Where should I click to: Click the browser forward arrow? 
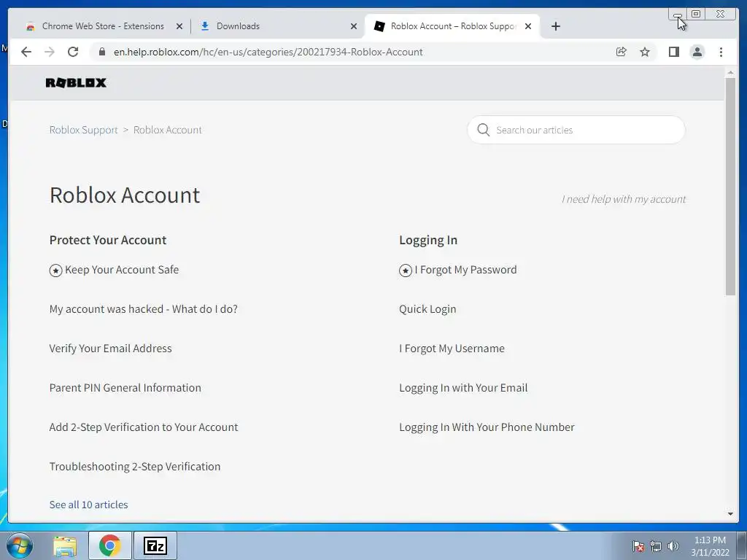click(50, 52)
